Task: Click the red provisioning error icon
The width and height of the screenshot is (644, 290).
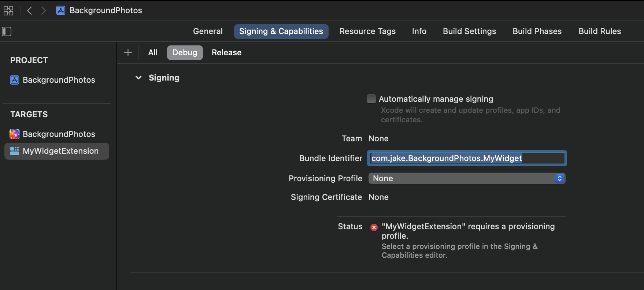Action: click(x=374, y=227)
